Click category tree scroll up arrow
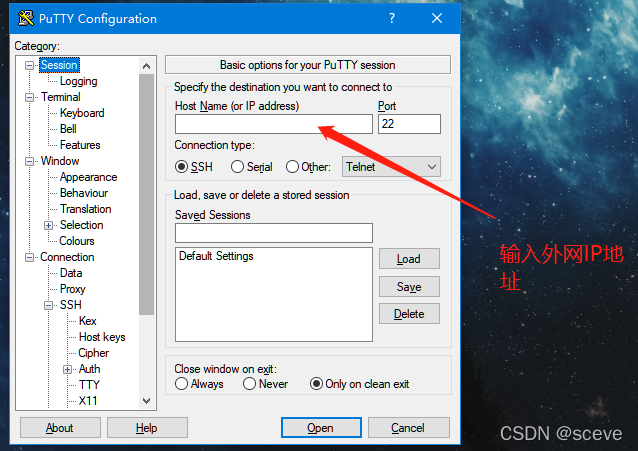 [x=146, y=66]
